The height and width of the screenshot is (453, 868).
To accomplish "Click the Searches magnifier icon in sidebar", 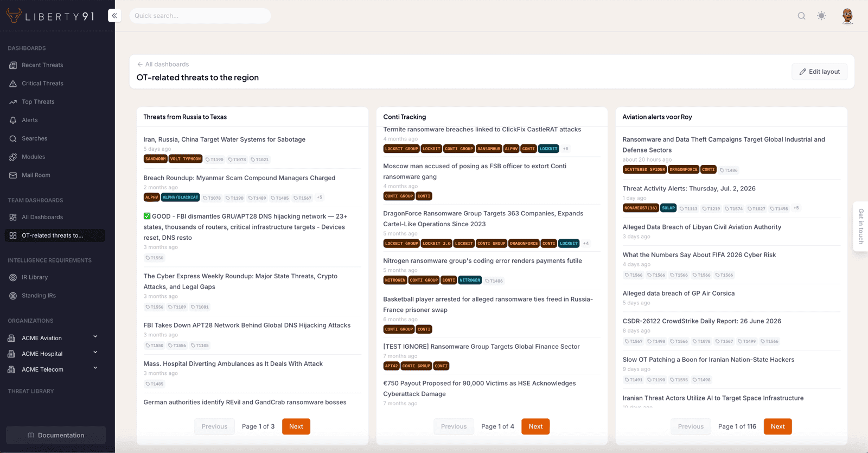I will click(x=13, y=139).
